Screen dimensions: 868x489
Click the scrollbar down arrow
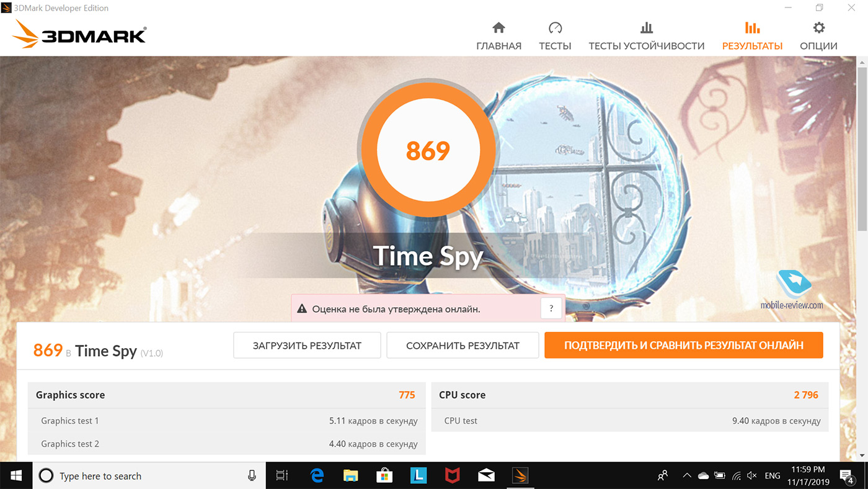pos(862,455)
